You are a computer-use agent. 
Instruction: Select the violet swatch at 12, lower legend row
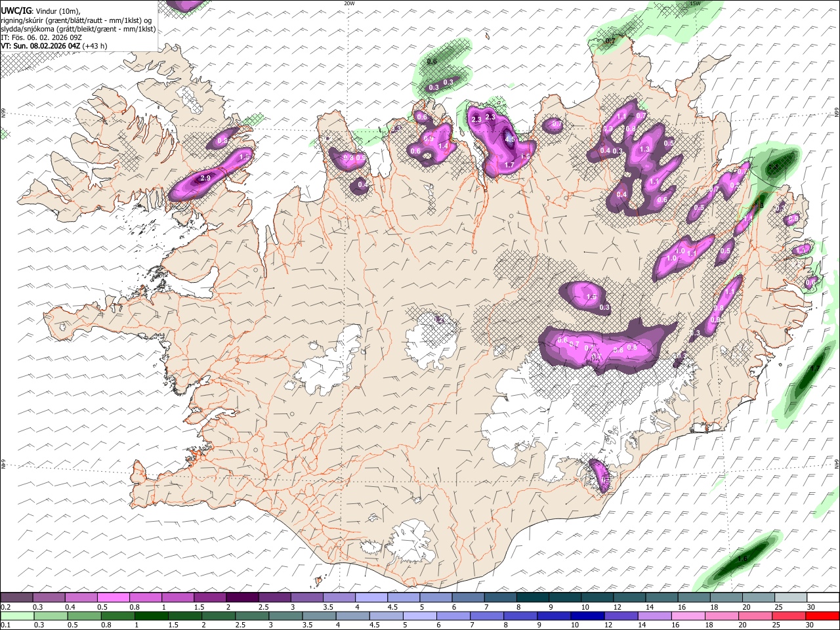621,616
